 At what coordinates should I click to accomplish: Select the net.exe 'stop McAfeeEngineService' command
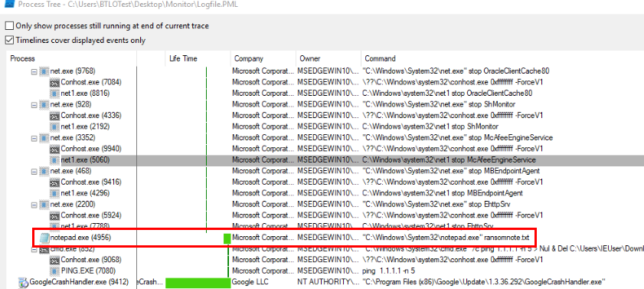(x=457, y=138)
